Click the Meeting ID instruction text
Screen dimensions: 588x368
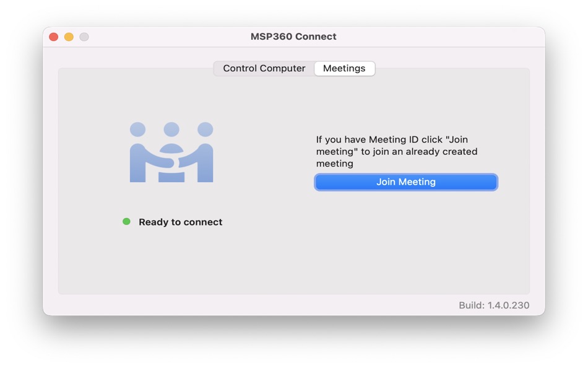tap(397, 152)
